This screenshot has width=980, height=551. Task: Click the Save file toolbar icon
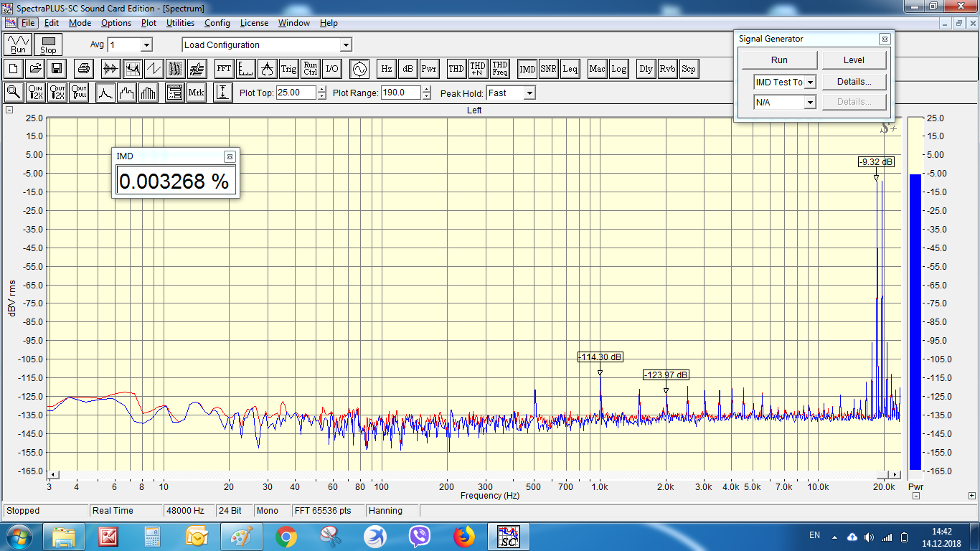(57, 70)
